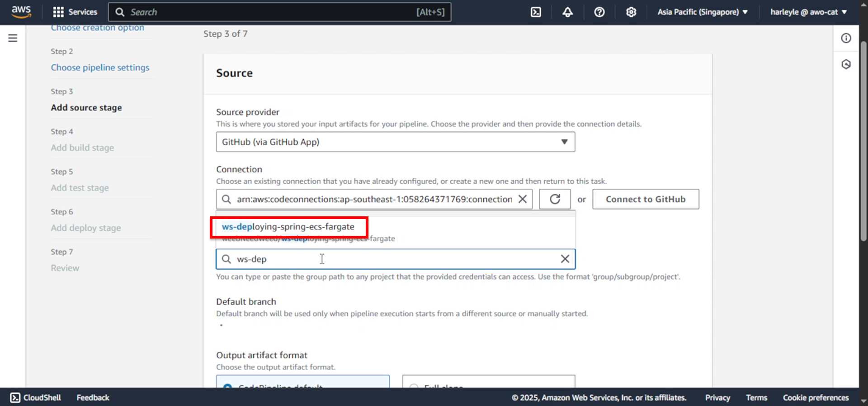
Task: Open the Privacy link
Action: pyautogui.click(x=717, y=397)
